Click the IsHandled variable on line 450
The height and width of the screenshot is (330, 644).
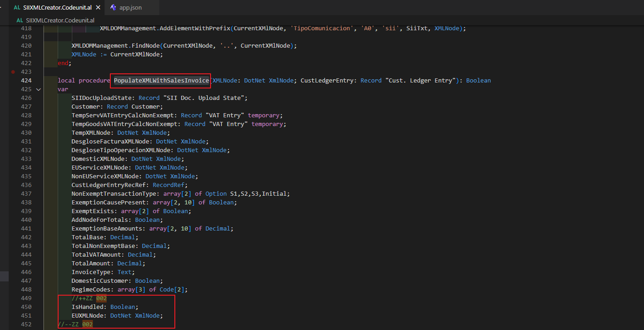87,307
